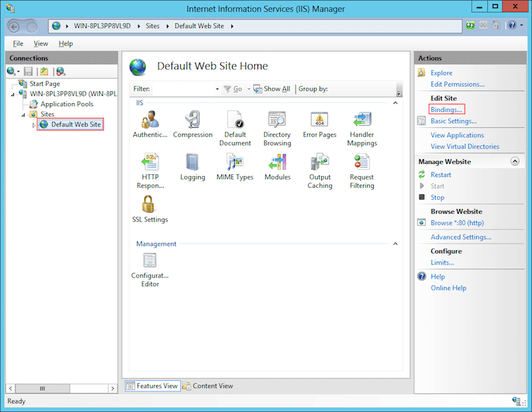Click the up folder icon in Connections toolbar

point(44,71)
